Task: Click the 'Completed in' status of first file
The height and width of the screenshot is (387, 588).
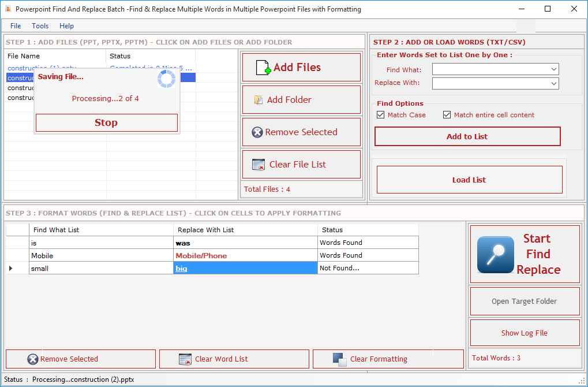Action: point(151,67)
